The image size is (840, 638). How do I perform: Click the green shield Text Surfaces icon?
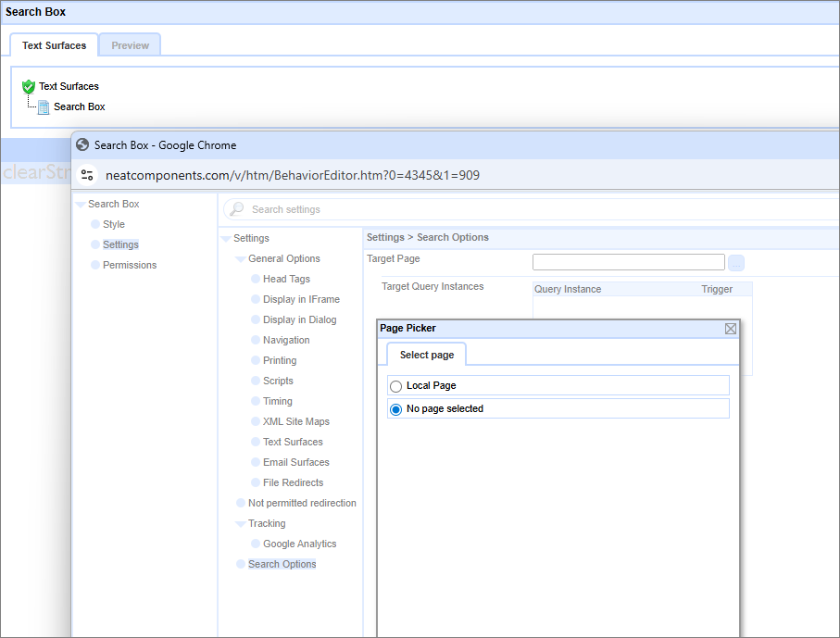(29, 86)
